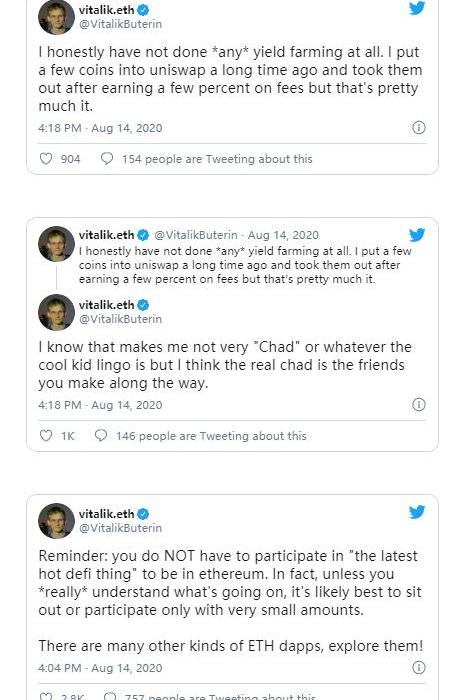The width and height of the screenshot is (449, 700).
Task: Click verified badge next to vitalik.eth, third tweet
Action: 143,514
